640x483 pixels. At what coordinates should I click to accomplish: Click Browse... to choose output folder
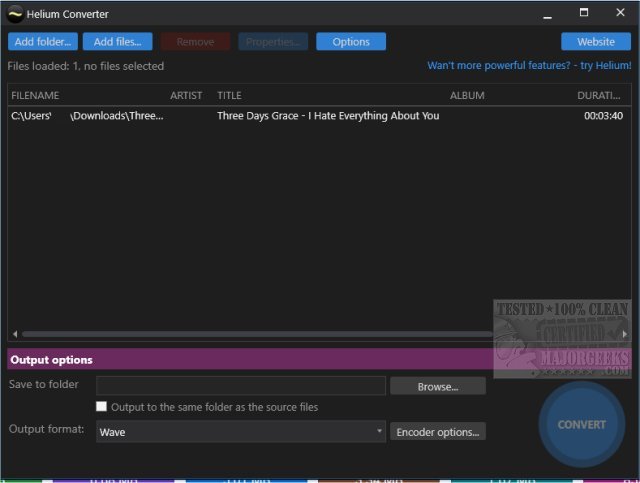tap(438, 386)
